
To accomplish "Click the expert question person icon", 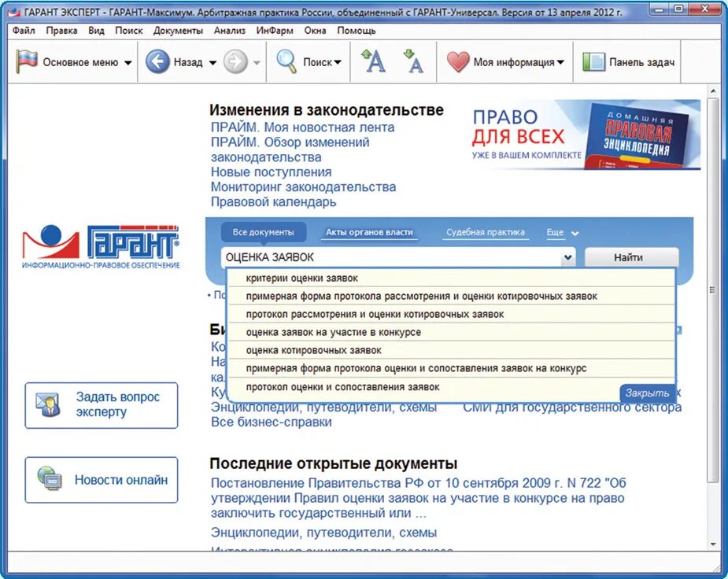I will [48, 404].
